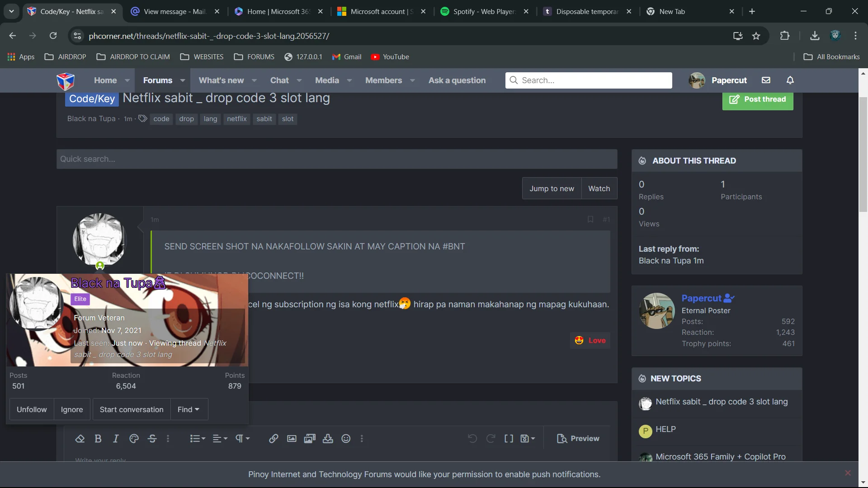Show more text formatting options
868x488 pixels.
pyautogui.click(x=168, y=439)
